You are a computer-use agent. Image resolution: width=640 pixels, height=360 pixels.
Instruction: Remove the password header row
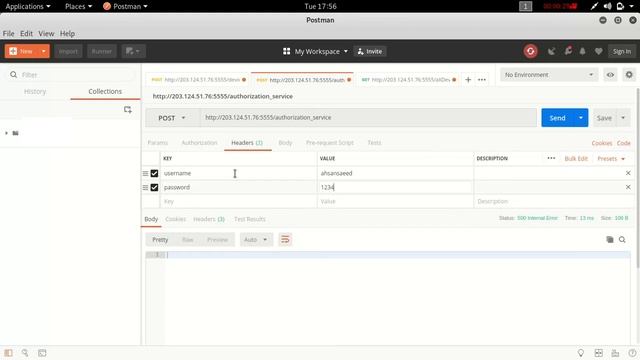tap(628, 187)
